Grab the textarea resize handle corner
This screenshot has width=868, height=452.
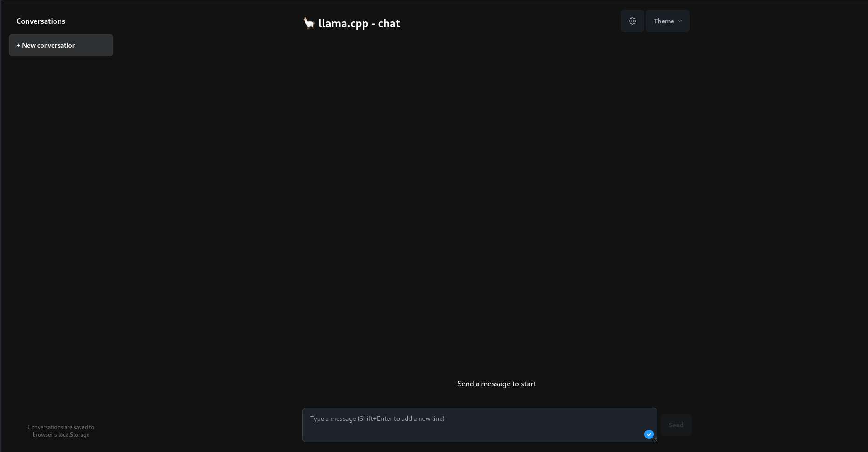(x=654, y=439)
